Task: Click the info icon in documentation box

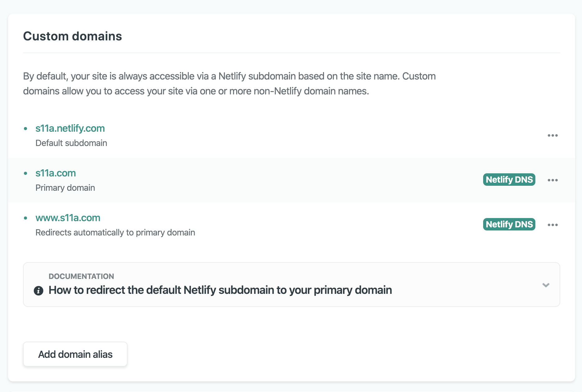Action: 39,291
